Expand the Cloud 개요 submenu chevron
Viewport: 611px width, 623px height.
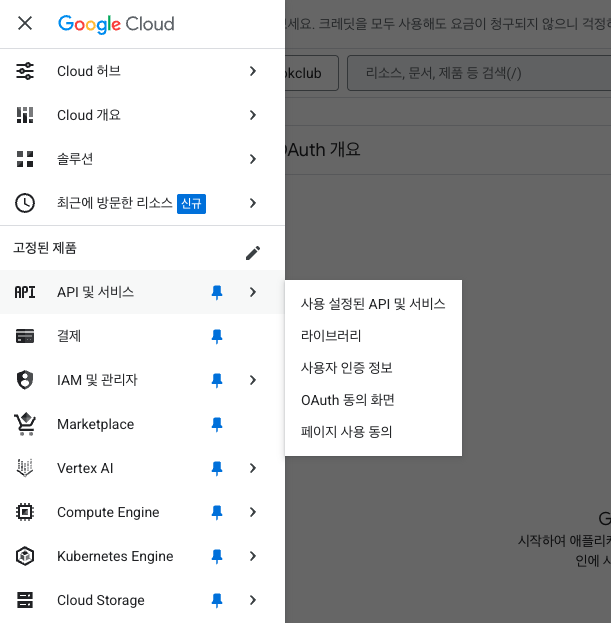click(x=253, y=115)
